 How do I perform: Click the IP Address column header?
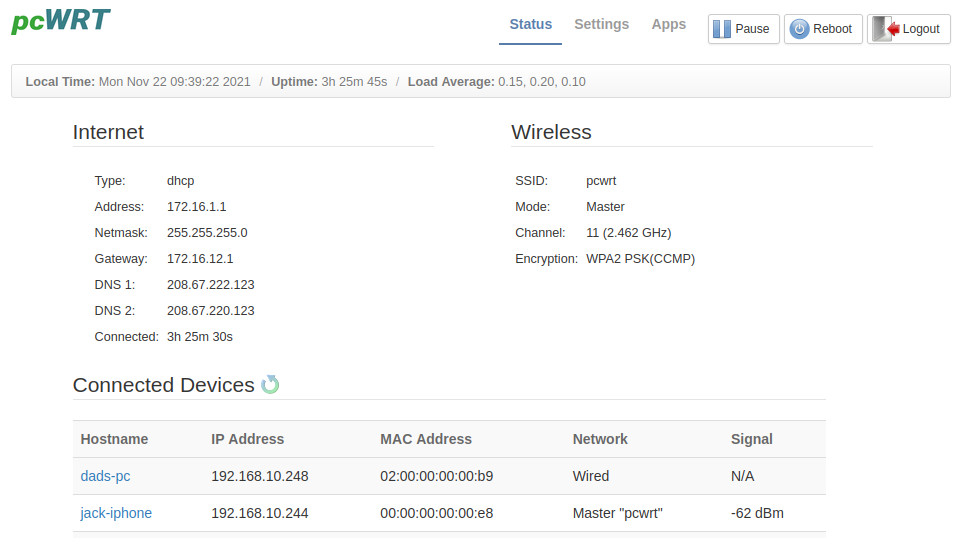[247, 439]
